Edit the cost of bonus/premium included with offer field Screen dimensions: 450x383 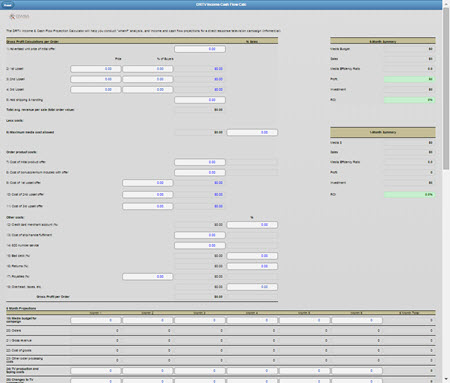coord(200,173)
